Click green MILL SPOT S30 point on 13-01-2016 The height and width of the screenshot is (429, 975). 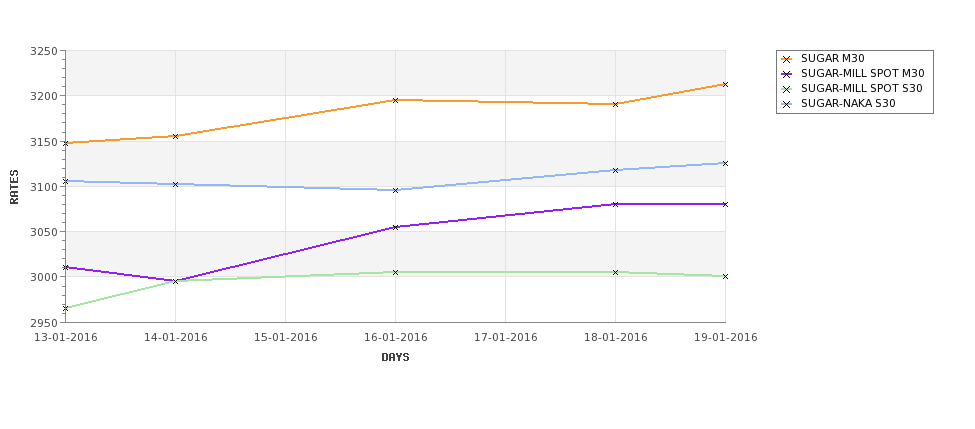tap(65, 308)
